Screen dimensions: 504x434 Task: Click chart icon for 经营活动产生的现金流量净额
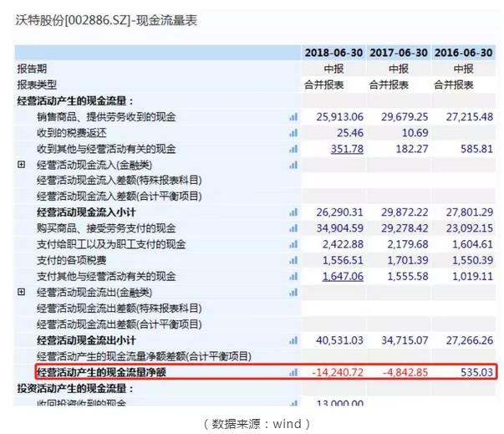(x=293, y=373)
